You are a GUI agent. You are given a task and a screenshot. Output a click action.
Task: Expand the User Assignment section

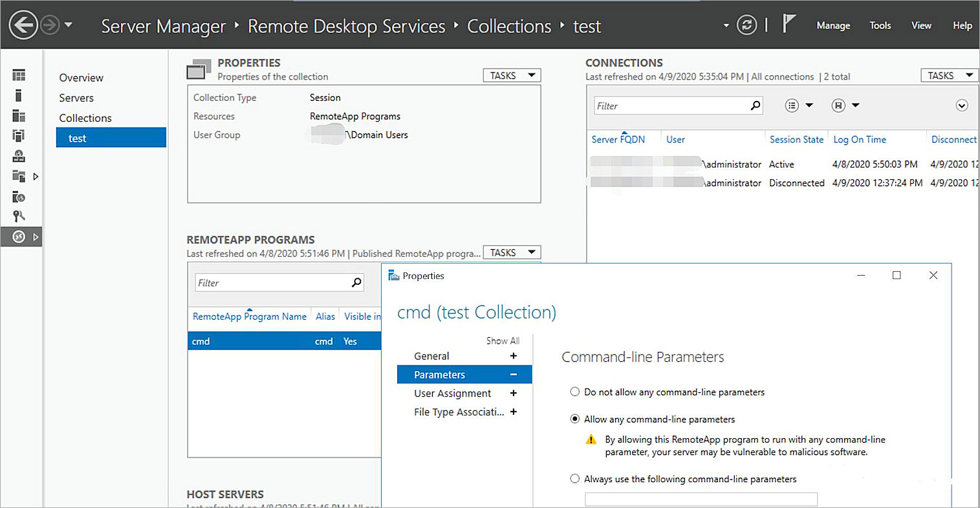[x=514, y=393]
